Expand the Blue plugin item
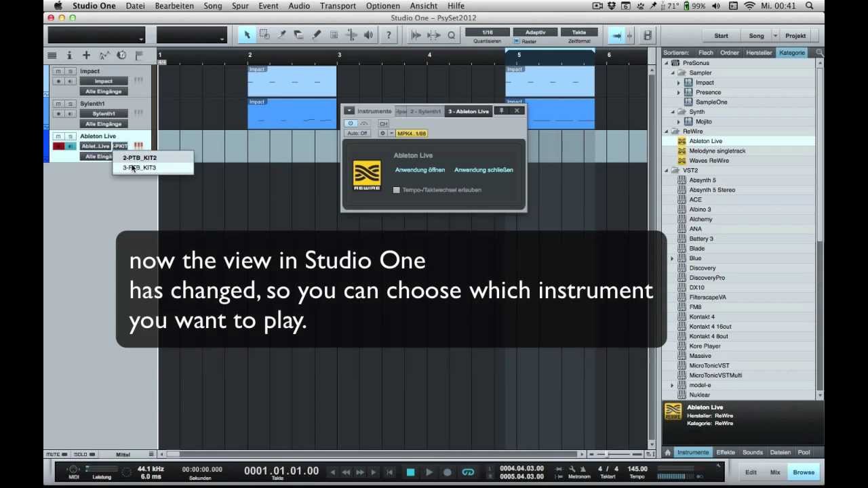Screen dimensions: 868x488 tap(673, 258)
